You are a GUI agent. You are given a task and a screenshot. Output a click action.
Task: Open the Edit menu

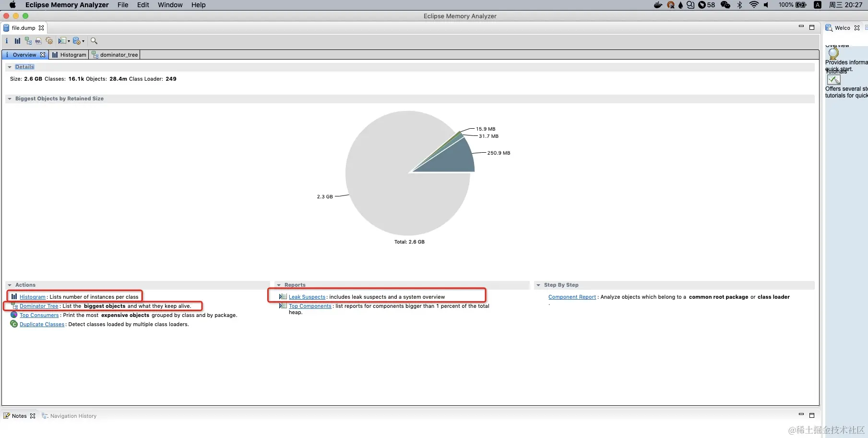143,5
